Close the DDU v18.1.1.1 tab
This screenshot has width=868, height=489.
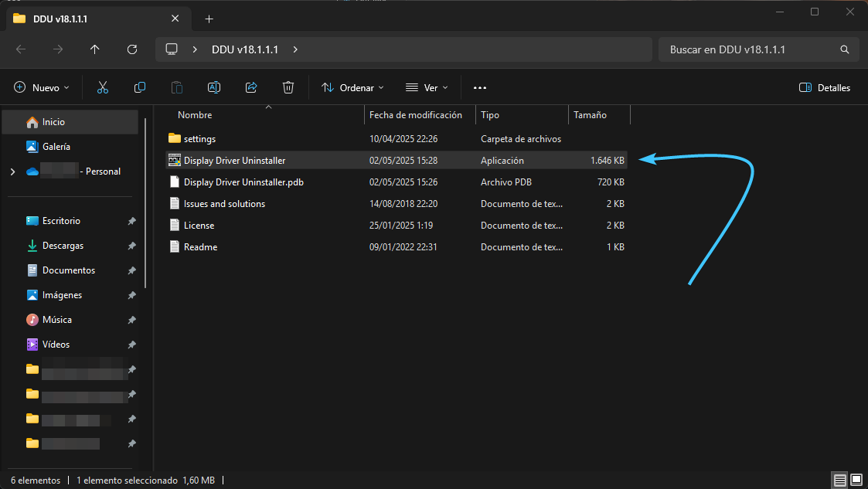click(175, 19)
